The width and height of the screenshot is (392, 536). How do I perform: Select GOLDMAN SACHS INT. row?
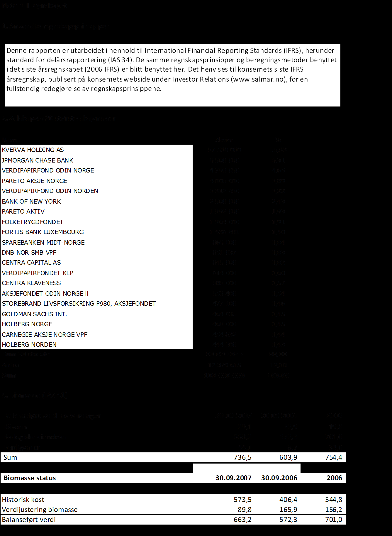34,314
